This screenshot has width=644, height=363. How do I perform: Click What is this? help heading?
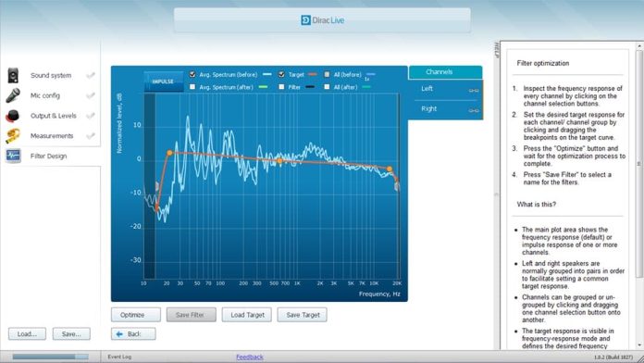(537, 204)
